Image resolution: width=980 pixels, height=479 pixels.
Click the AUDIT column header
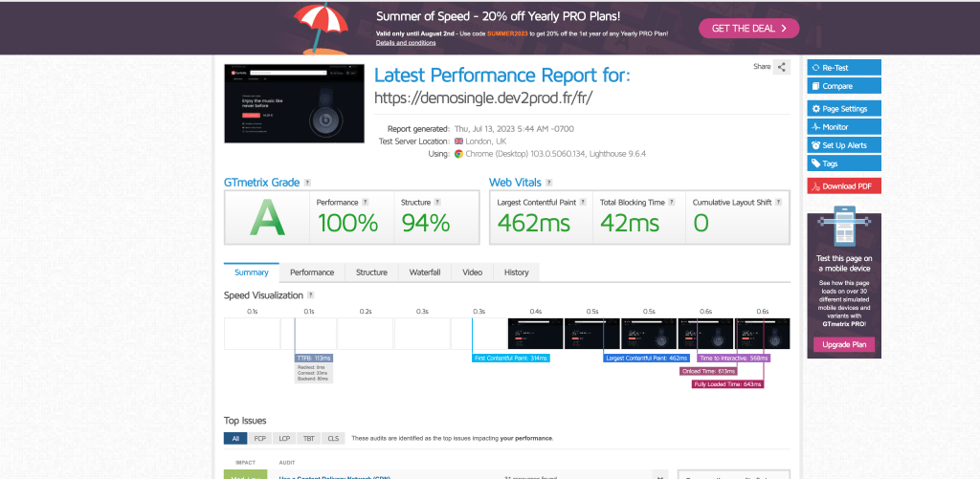coord(287,463)
